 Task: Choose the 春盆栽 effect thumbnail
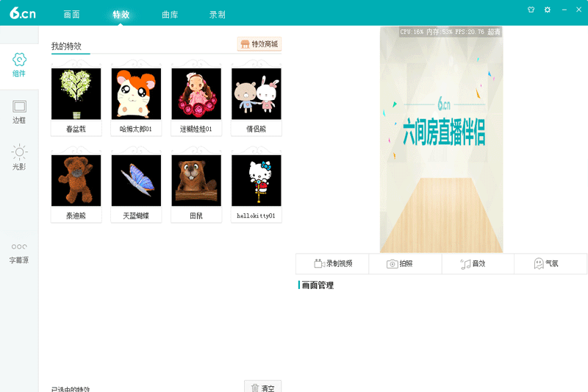coord(76,94)
